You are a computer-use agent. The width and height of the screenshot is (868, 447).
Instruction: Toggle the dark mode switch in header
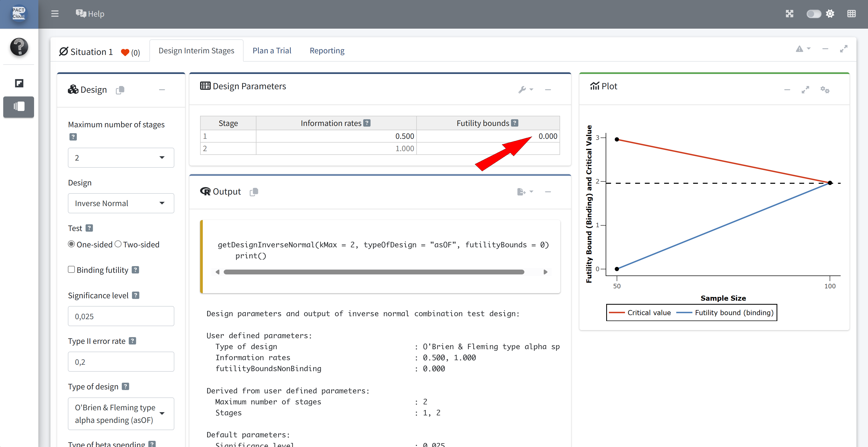point(813,14)
